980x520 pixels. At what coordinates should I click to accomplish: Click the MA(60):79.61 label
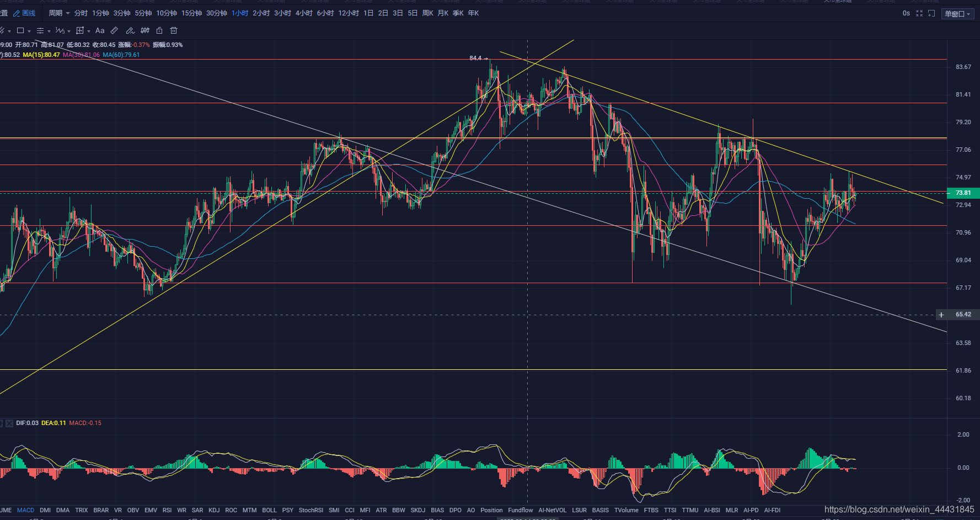pos(121,55)
